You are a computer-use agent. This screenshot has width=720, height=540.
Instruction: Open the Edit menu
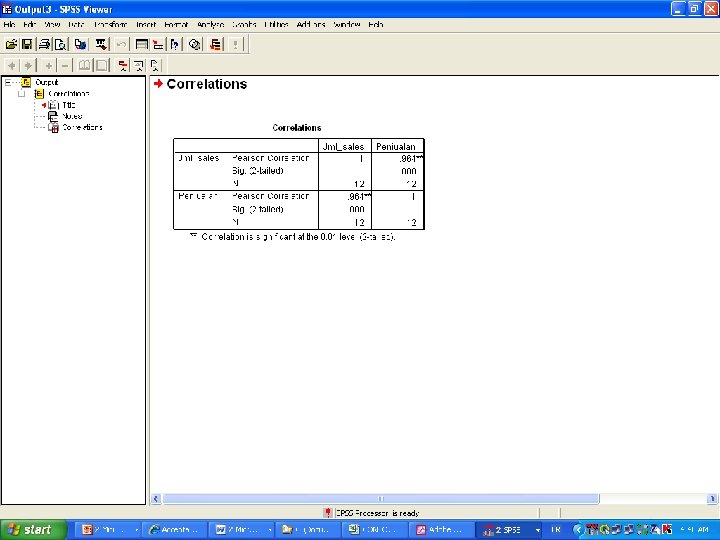[29, 24]
